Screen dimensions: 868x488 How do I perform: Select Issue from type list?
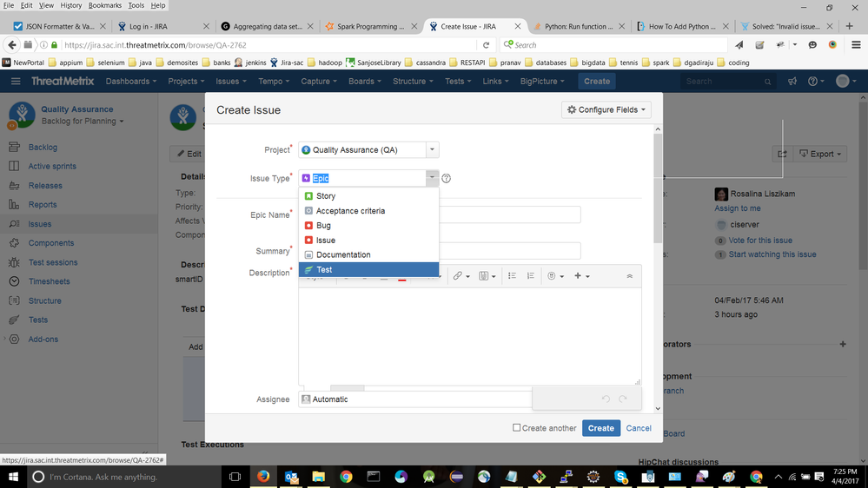pos(368,241)
